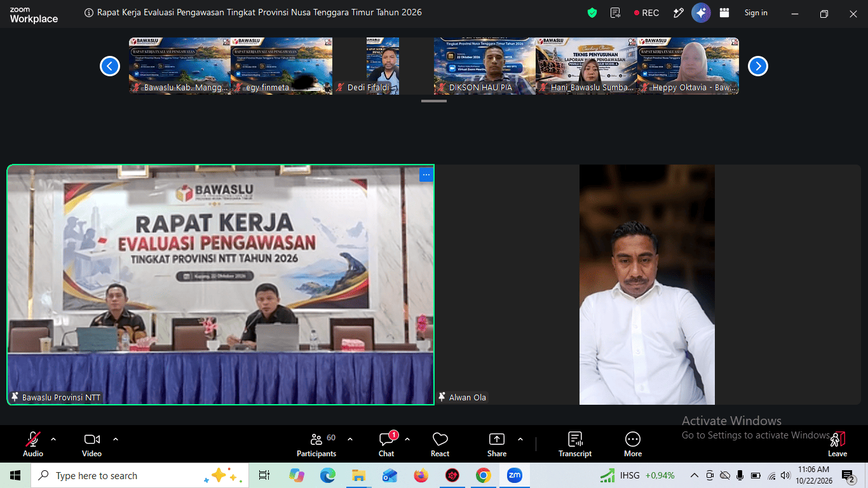This screenshot has height=488, width=868.
Task: Open Chrome from the taskbar
Action: point(484,475)
